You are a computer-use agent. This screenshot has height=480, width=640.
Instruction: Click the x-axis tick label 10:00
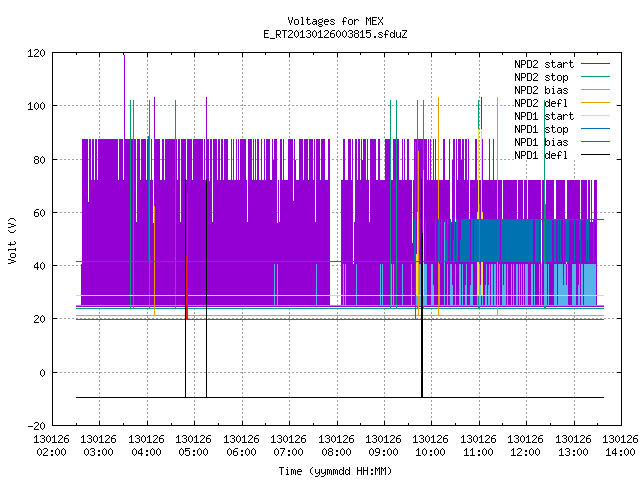click(431, 453)
